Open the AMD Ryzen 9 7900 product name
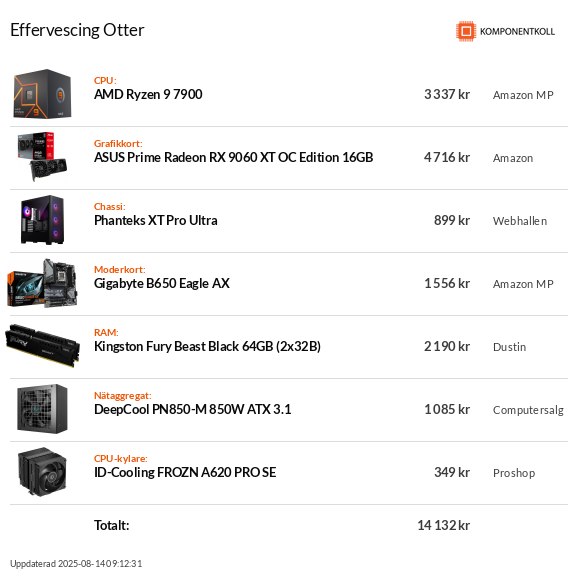This screenshot has width=577, height=577. click(148, 95)
